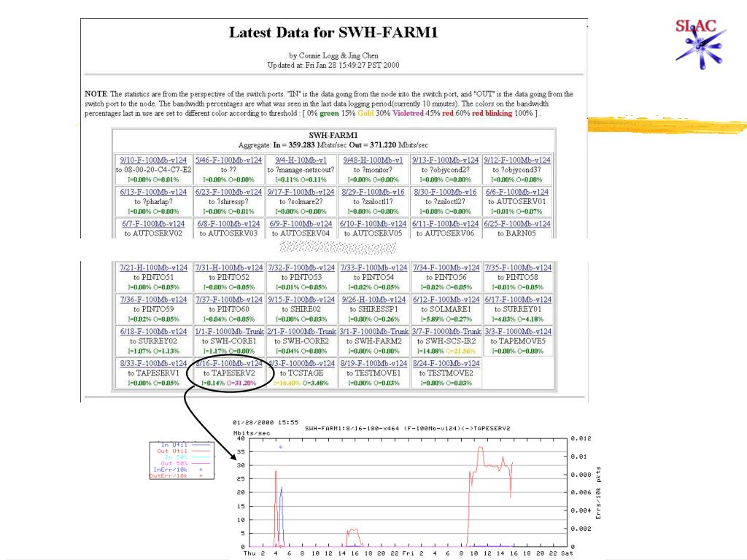Open 6/9-F-100Mb-v124 port link

coord(301,224)
